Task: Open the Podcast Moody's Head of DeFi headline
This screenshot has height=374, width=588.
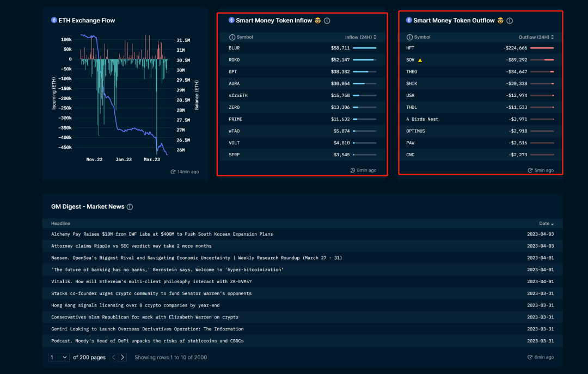Action: (148, 341)
